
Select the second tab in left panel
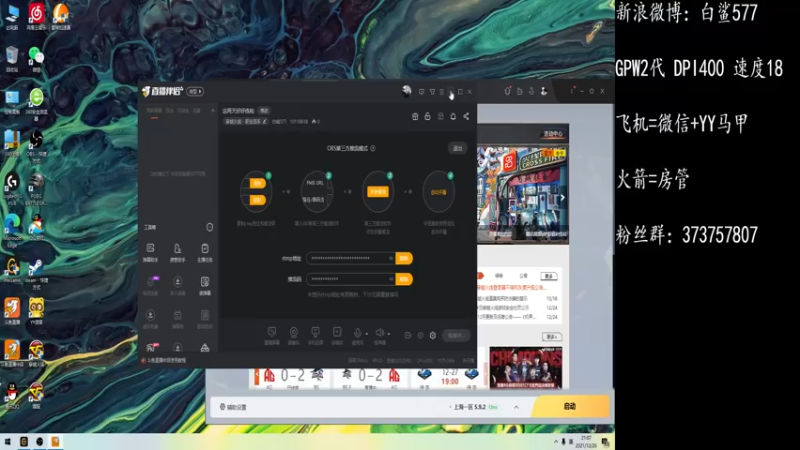[x=170, y=110]
